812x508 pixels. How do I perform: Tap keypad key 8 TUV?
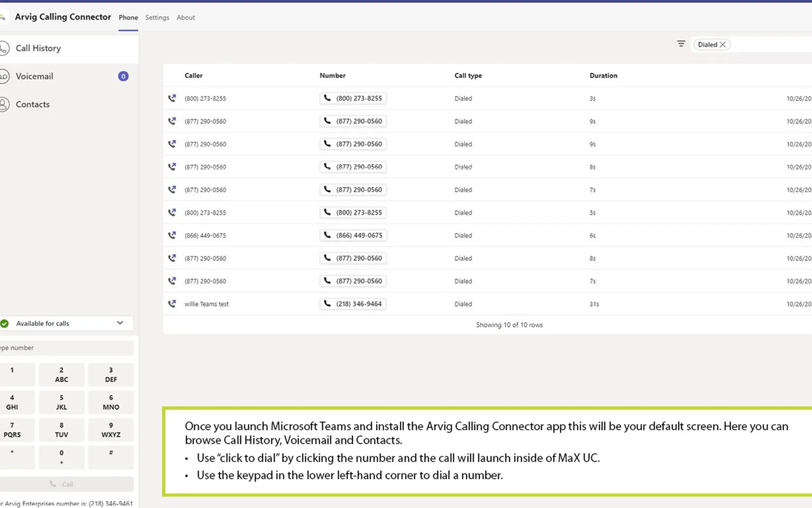[61, 430]
